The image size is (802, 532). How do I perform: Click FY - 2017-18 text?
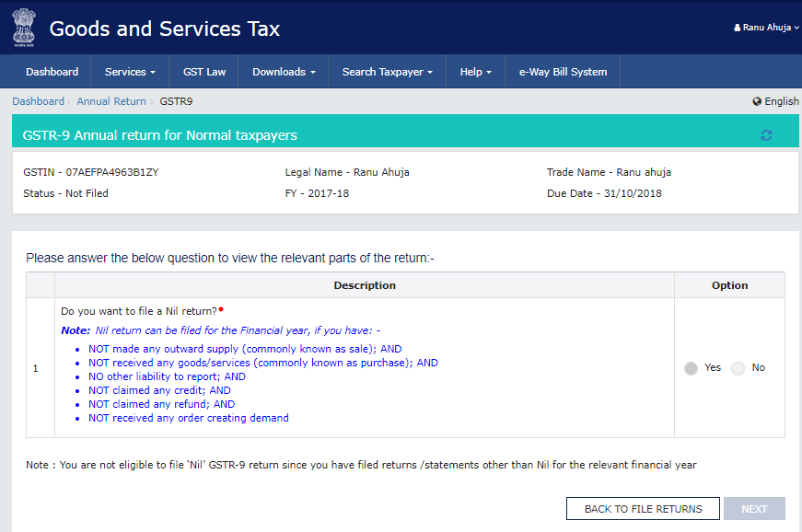[x=317, y=193]
